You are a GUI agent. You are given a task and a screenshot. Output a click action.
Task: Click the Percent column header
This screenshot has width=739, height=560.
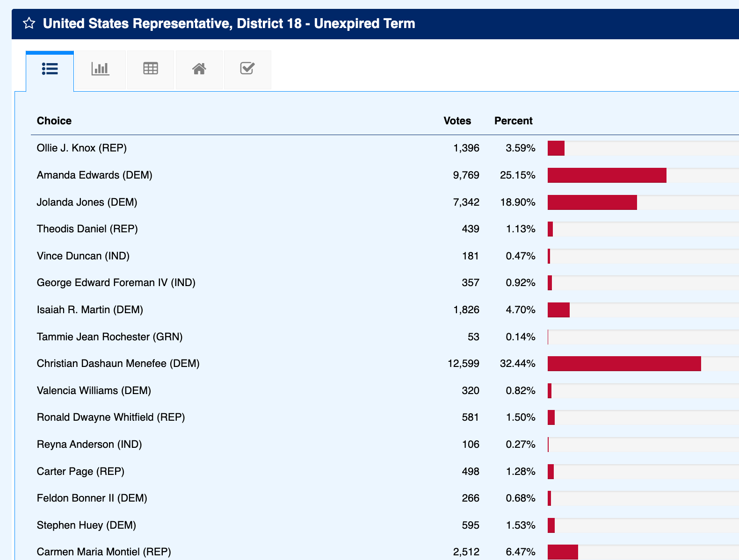(513, 121)
